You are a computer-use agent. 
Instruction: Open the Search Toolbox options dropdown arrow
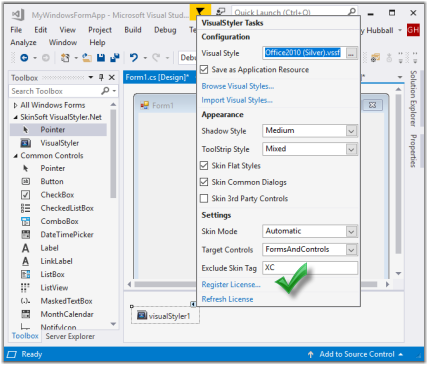click(x=114, y=91)
